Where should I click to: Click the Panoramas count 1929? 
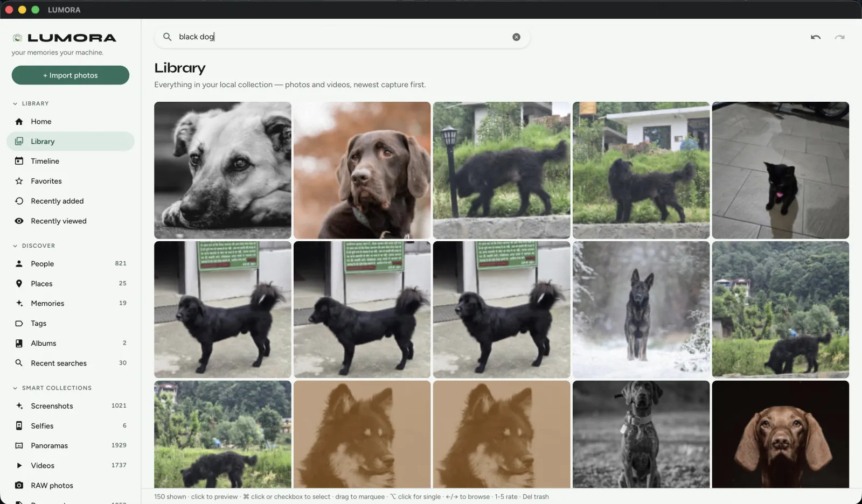119,445
